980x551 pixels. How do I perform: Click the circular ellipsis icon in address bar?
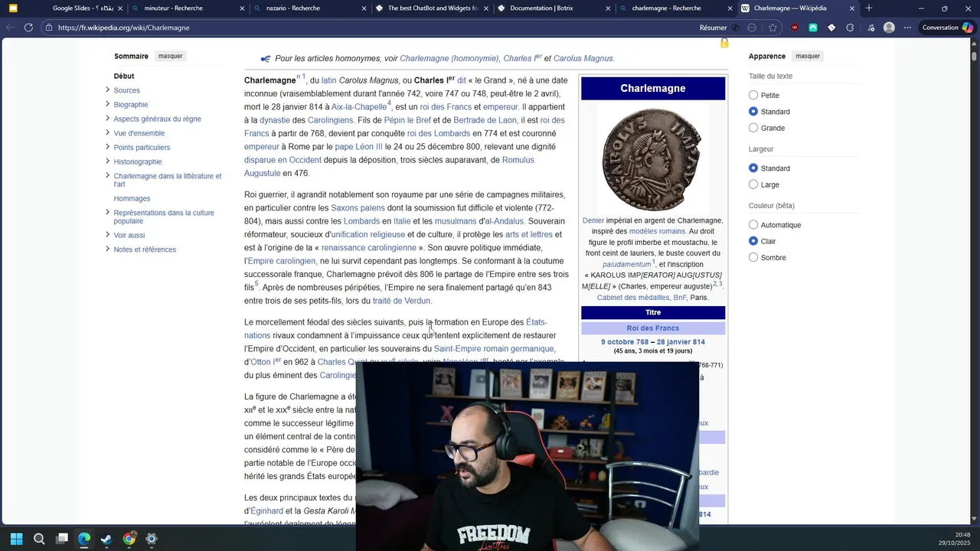[x=752, y=28]
